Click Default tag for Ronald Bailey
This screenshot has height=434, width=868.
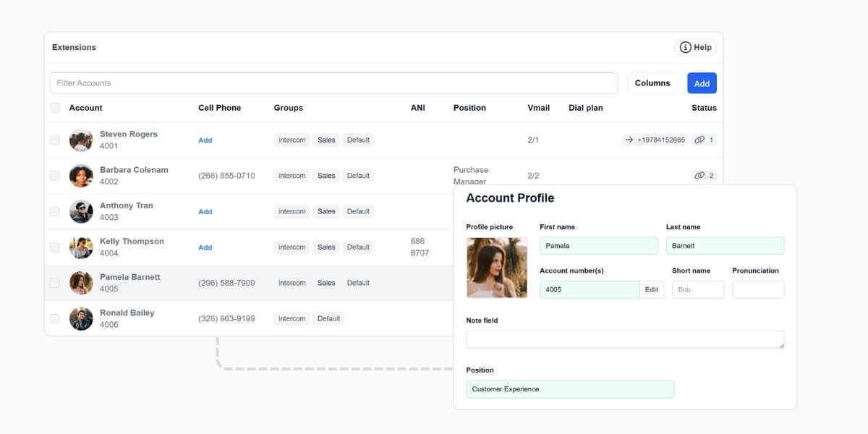pos(328,318)
